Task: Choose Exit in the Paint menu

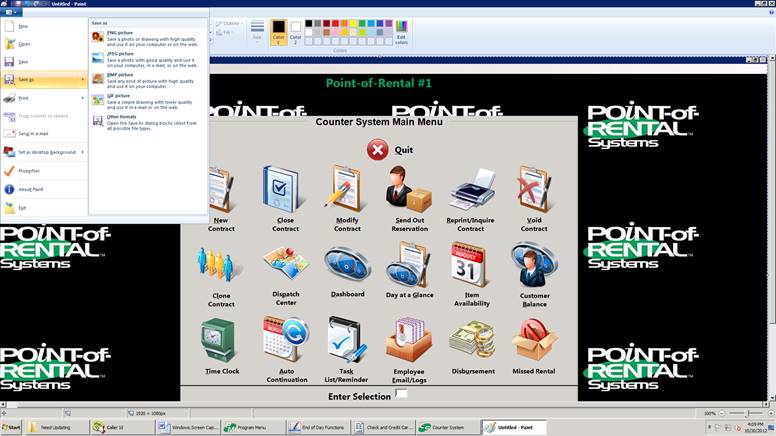Action: click(44, 208)
